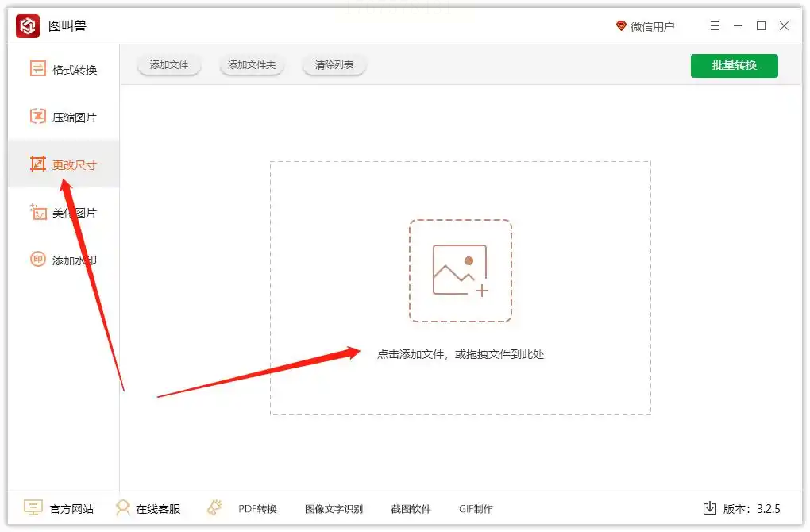This screenshot has height=532, width=810.
Task: Open 在线客服 customer service person icon
Action: coord(123,508)
